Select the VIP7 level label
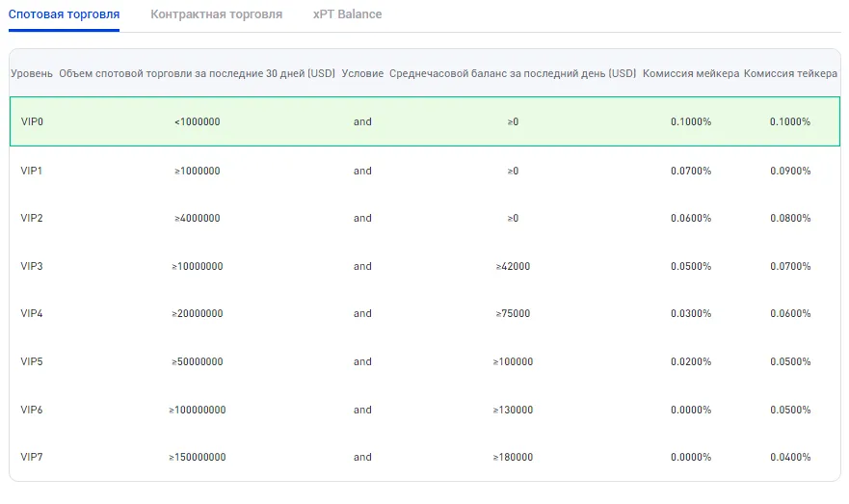The height and width of the screenshot is (504, 849). point(32,457)
